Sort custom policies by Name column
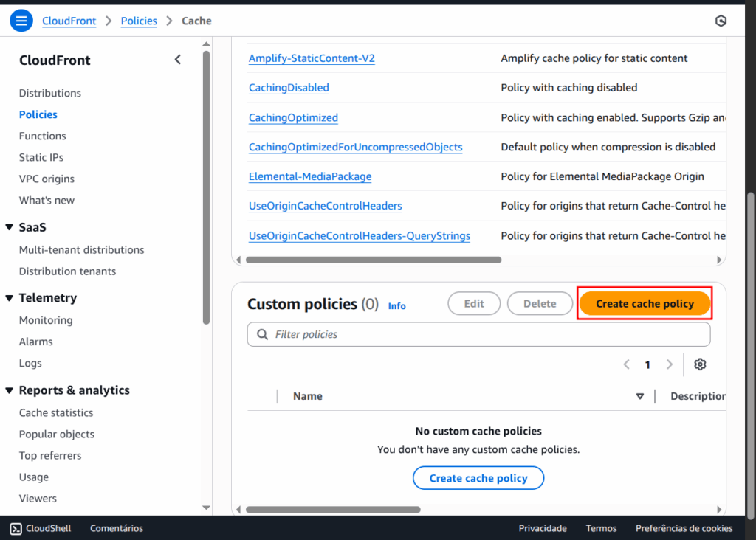This screenshot has height=540, width=756. click(639, 396)
